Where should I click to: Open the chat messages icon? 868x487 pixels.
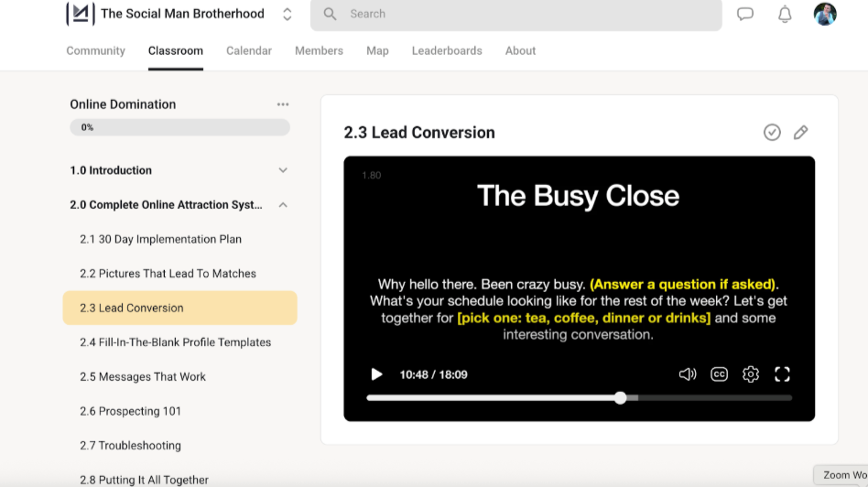point(745,14)
